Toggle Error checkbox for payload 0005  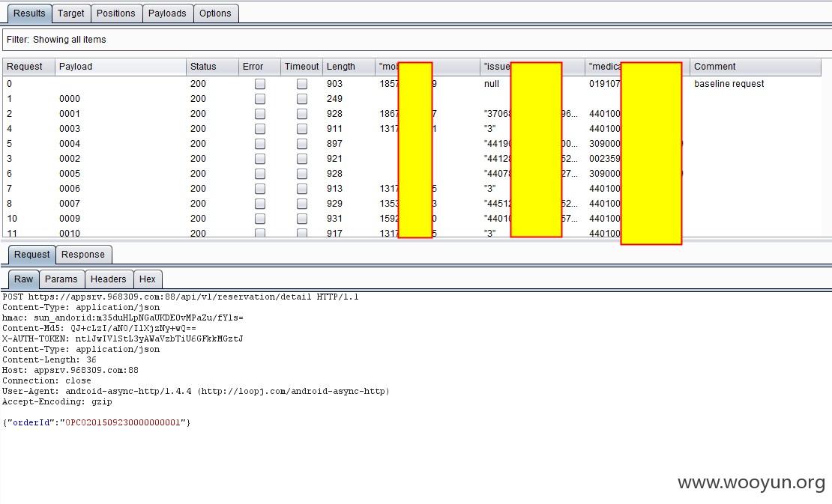point(260,173)
